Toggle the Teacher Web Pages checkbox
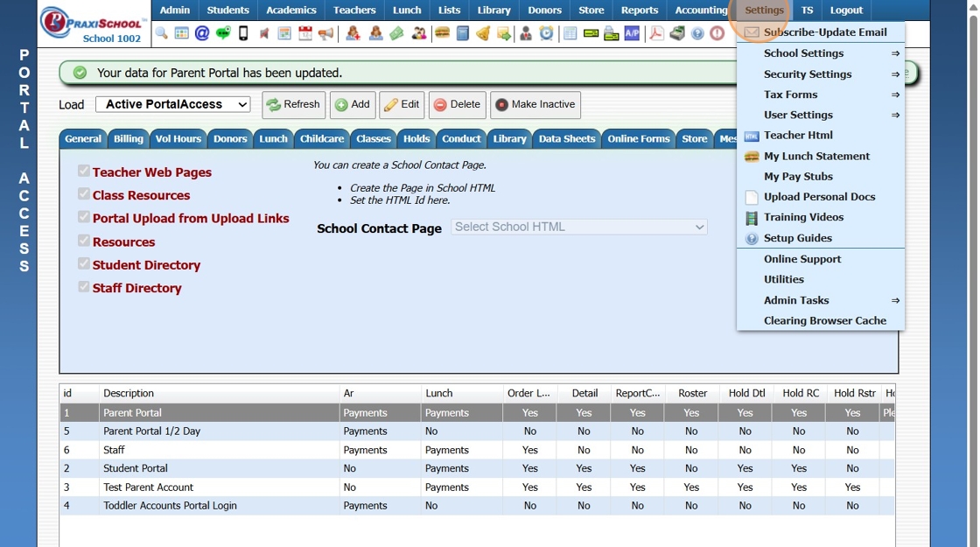The image size is (980, 547). 84,172
